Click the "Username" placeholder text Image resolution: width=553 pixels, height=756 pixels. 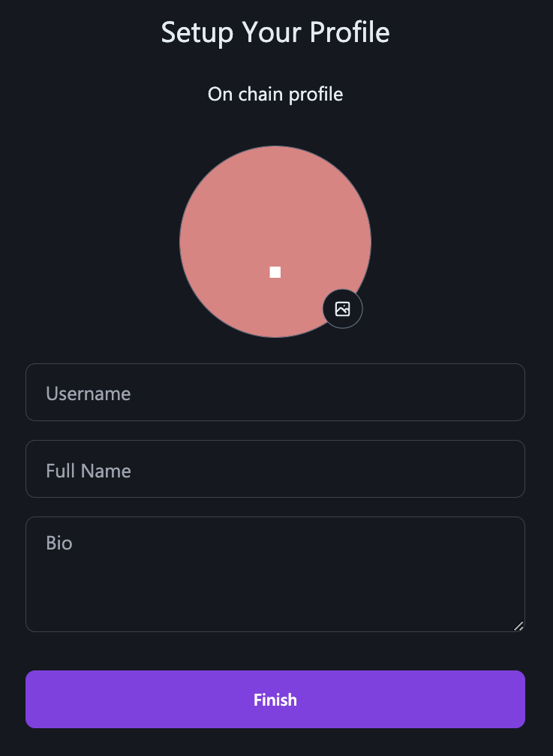(x=88, y=394)
